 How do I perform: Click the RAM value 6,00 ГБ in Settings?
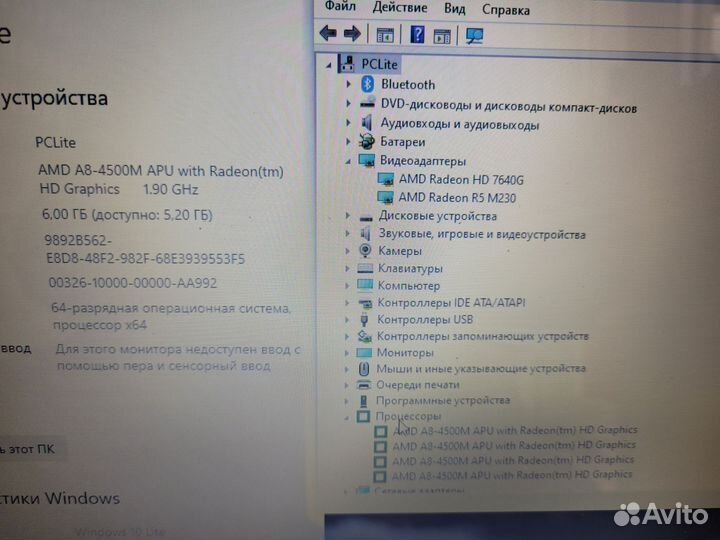64,214
